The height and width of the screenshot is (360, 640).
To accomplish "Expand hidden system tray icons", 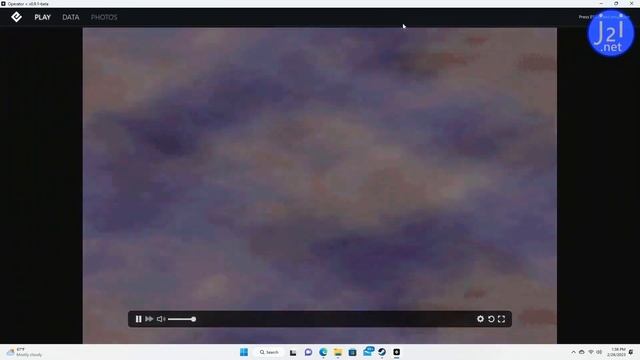I will click(573, 352).
